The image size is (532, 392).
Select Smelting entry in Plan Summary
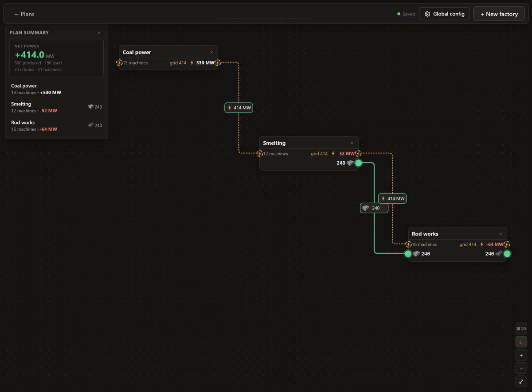(x=56, y=107)
